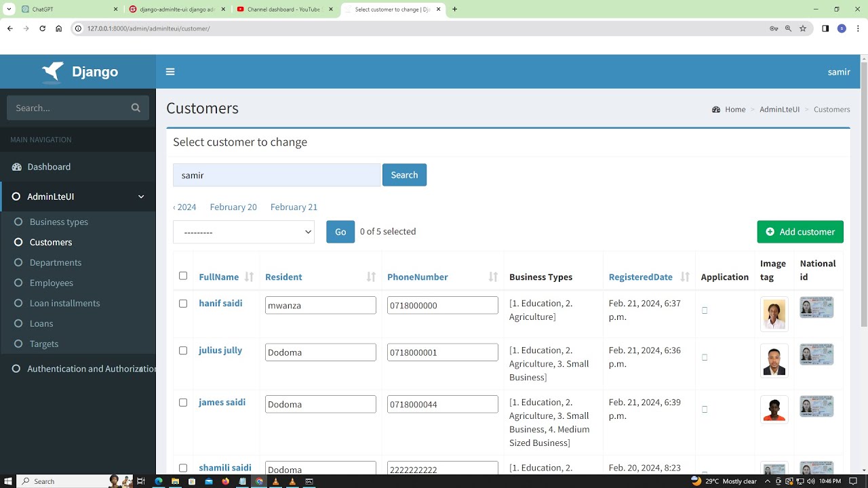Click the Django bird logo
This screenshot has width=868, height=488.
[53, 72]
